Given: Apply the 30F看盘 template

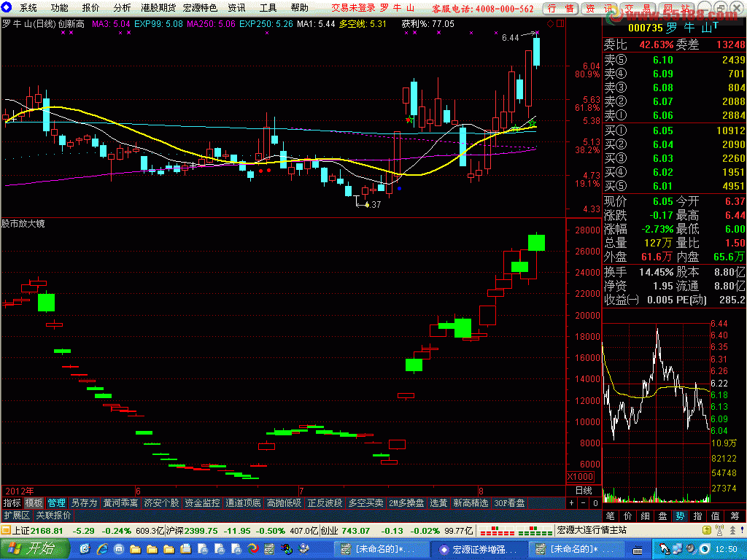Looking at the screenshot, I should point(509,503).
